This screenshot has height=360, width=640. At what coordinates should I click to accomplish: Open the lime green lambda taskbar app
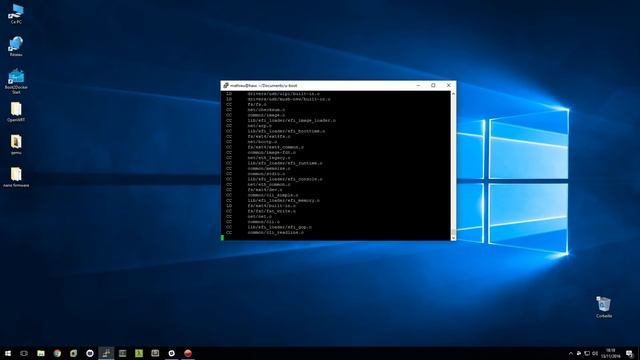[x=139, y=353]
